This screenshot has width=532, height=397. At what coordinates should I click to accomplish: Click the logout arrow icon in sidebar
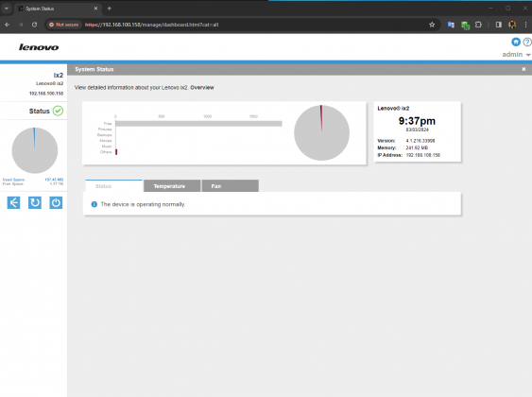pyautogui.click(x=13, y=203)
